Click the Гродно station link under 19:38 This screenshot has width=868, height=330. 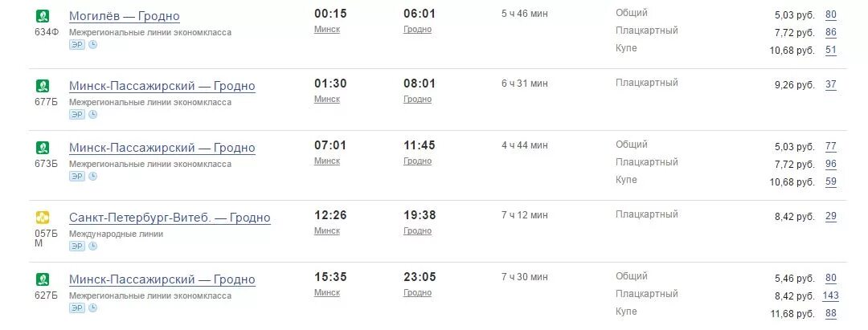click(417, 230)
